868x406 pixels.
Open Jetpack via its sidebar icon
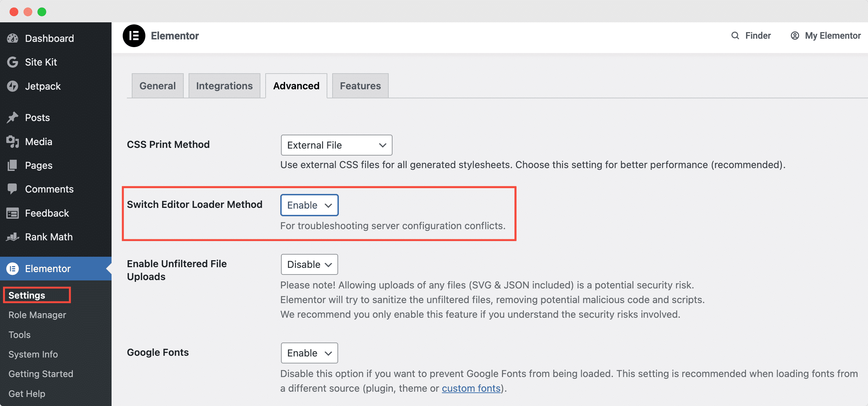coord(13,86)
